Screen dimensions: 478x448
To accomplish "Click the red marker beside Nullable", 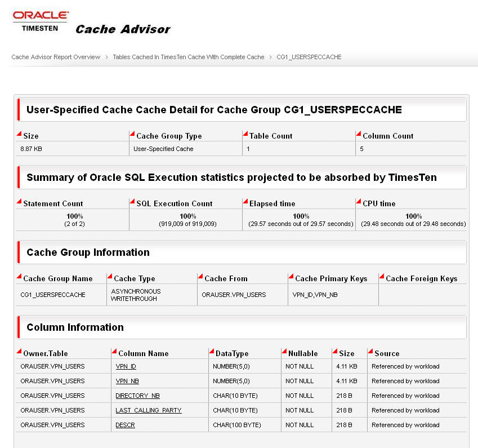I will tap(284, 351).
